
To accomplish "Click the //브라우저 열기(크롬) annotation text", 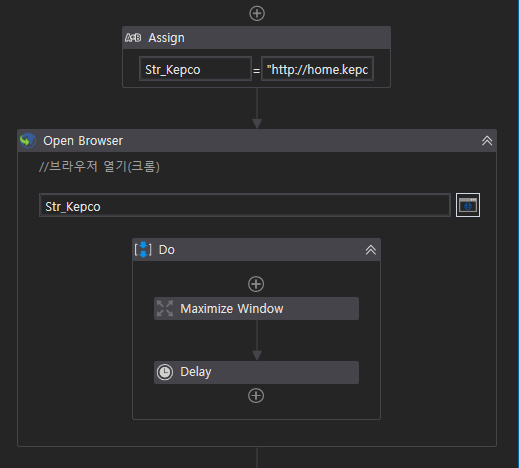I will pyautogui.click(x=99, y=166).
